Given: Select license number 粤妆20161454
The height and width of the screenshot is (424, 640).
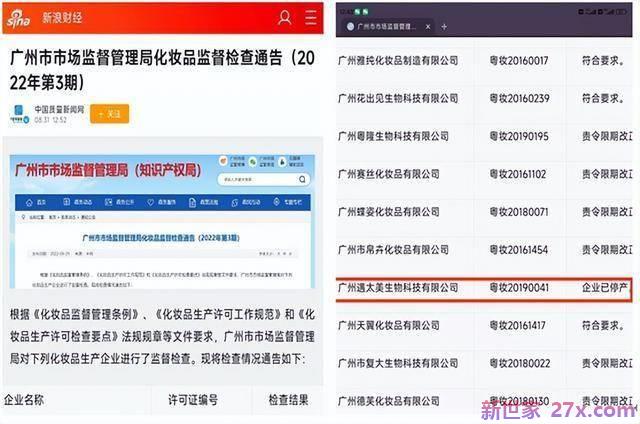Looking at the screenshot, I should [x=518, y=250].
